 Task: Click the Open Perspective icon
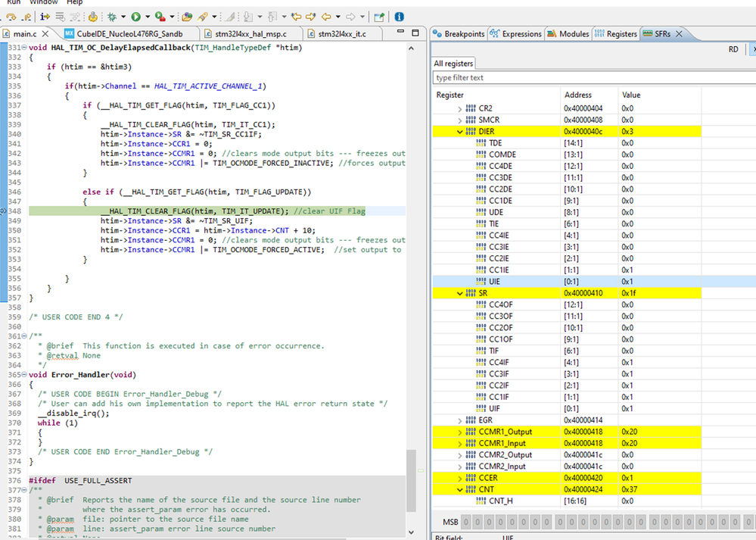(x=379, y=17)
